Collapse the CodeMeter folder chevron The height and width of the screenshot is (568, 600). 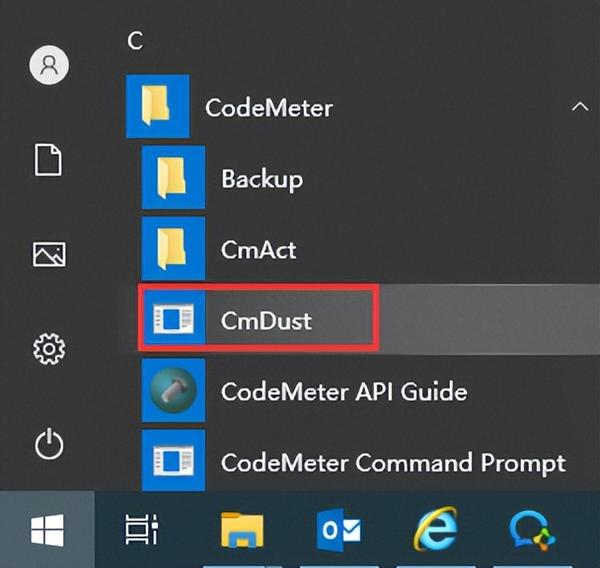[578, 106]
